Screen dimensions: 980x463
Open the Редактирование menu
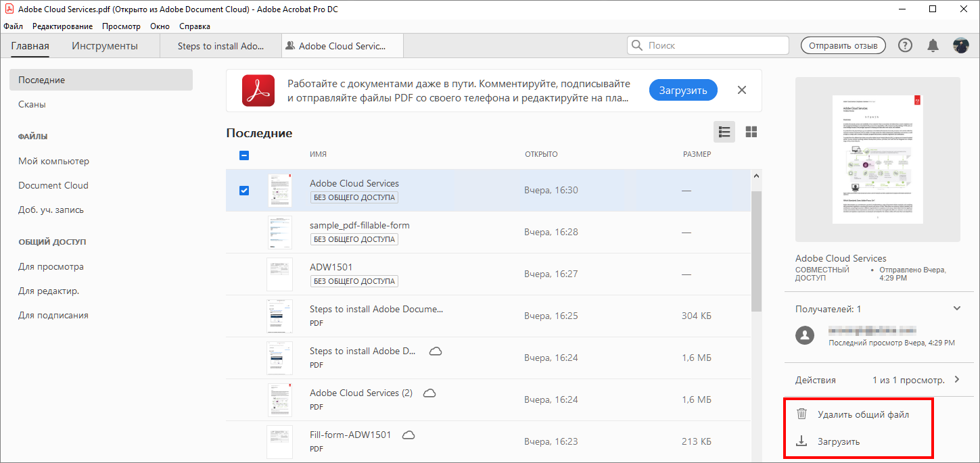tap(62, 26)
